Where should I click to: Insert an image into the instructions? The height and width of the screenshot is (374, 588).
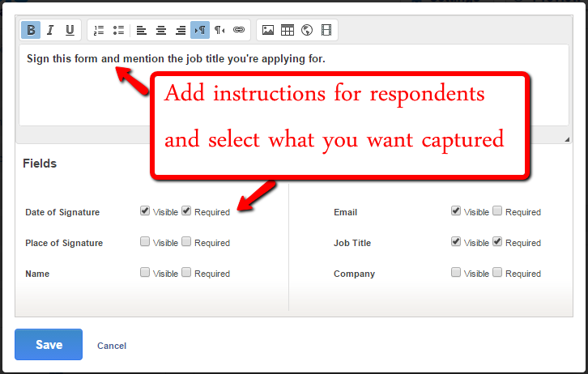[x=268, y=30]
